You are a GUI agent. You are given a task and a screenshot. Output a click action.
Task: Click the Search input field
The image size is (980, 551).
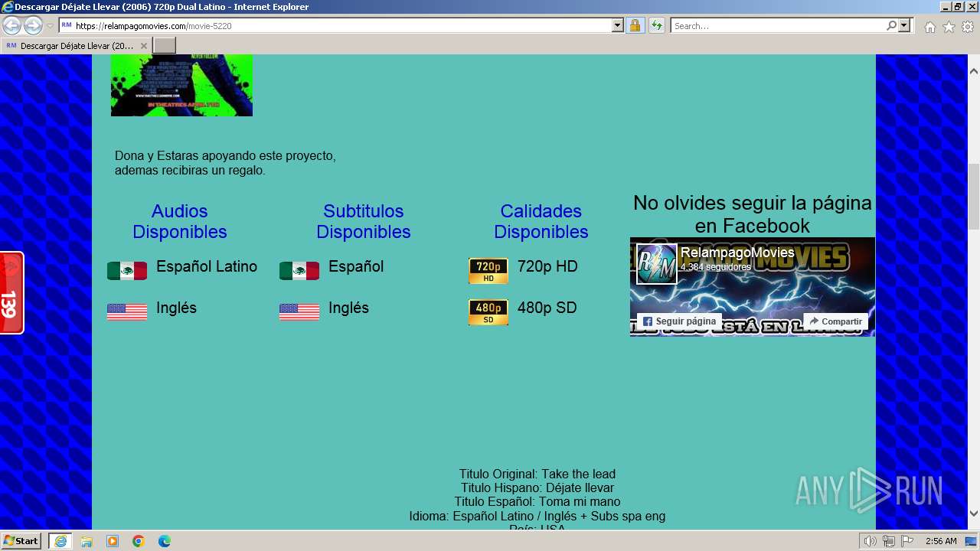click(778, 26)
